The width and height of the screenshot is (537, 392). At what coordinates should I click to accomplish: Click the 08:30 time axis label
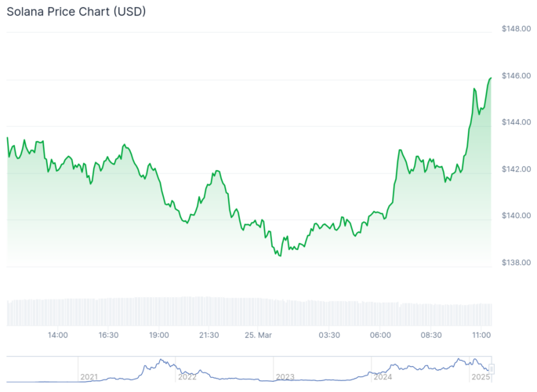pyautogui.click(x=431, y=336)
